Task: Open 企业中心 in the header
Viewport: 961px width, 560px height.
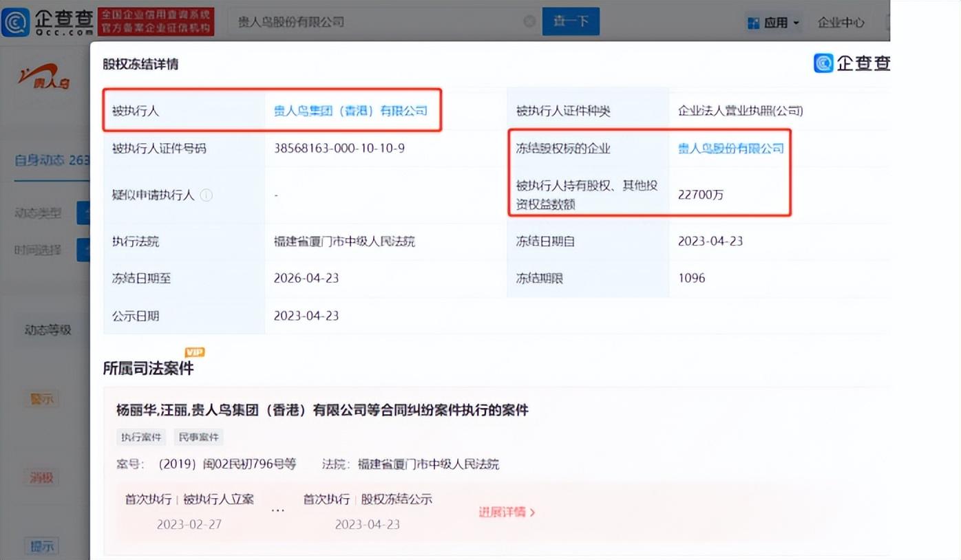Action: click(x=841, y=23)
